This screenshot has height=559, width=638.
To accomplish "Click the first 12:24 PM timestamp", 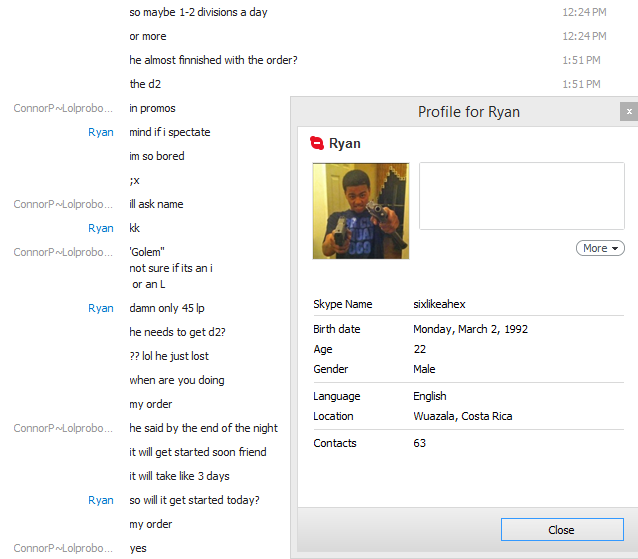I will pyautogui.click(x=584, y=12).
